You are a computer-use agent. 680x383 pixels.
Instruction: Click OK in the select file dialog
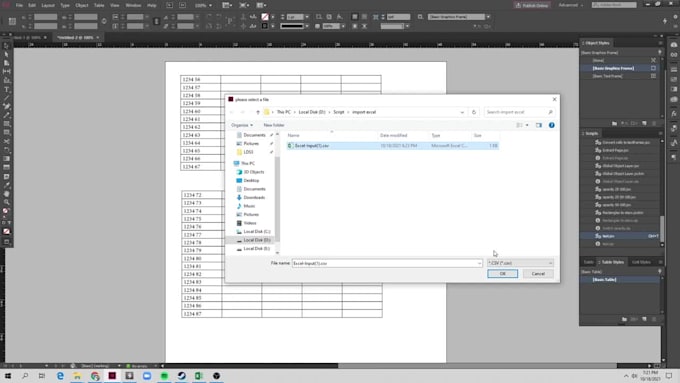pos(502,274)
